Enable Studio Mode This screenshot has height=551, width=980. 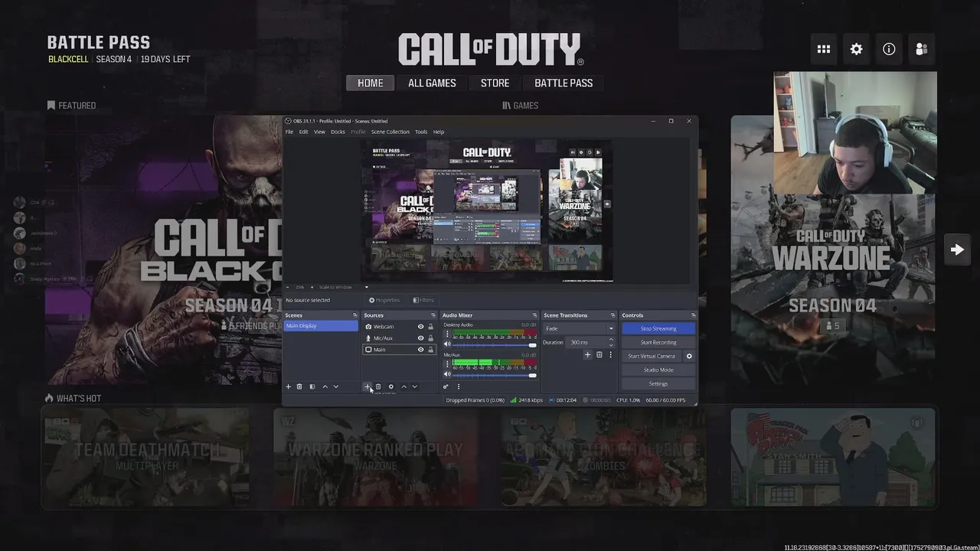658,370
